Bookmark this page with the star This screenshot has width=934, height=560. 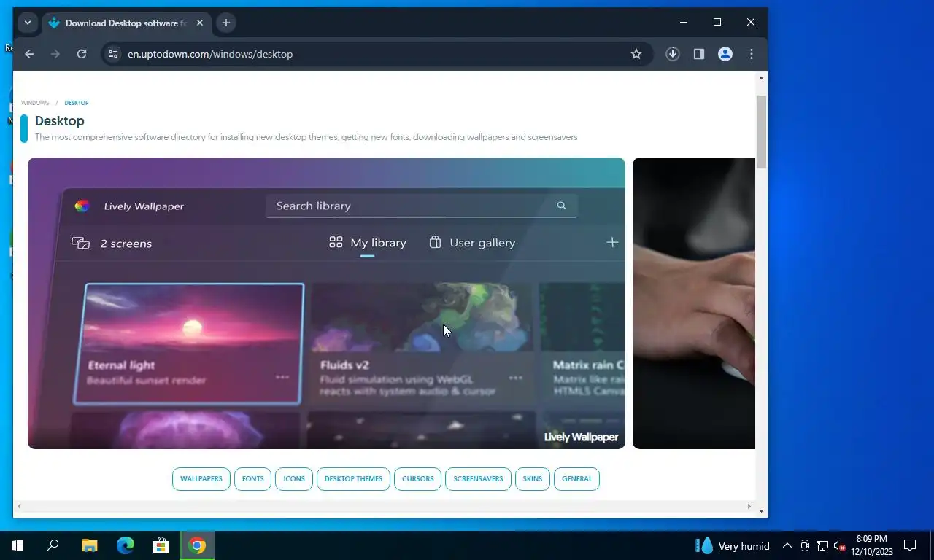click(x=636, y=54)
